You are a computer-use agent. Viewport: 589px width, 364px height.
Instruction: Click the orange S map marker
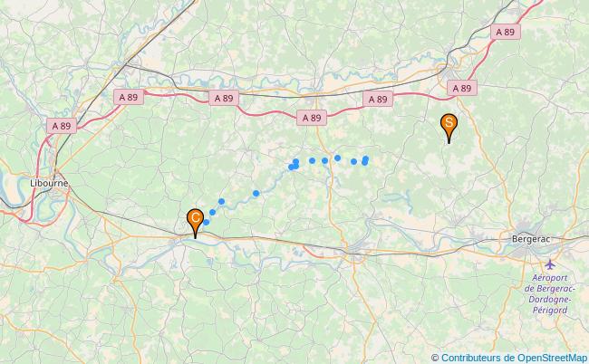coord(449,128)
